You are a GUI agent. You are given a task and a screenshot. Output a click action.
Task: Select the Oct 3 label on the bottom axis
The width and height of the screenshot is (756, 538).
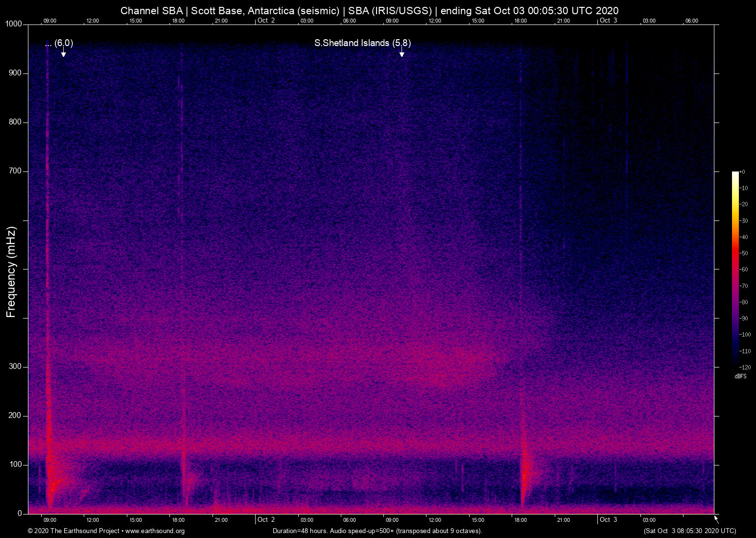coord(609,520)
